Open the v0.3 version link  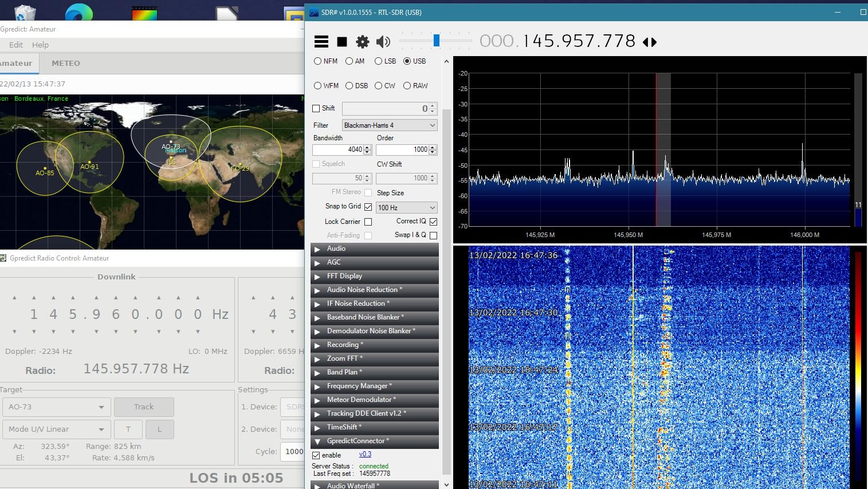(365, 455)
